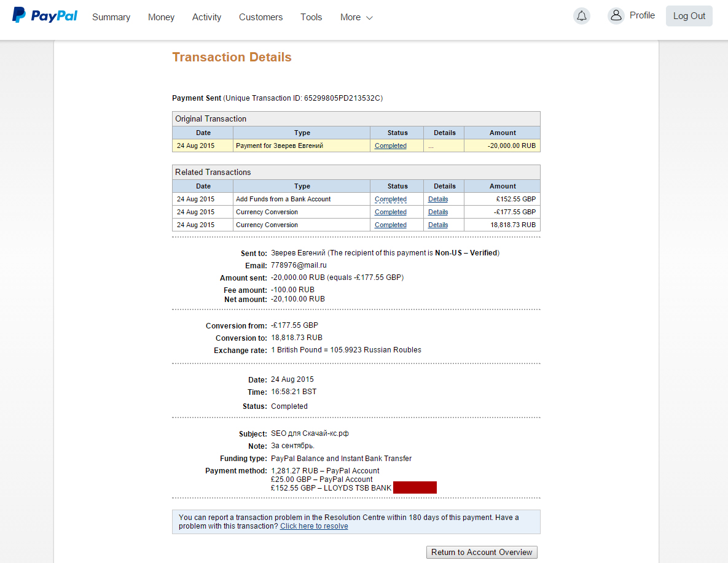Click the -20,000.00 RUB amount cell
The image size is (728, 563).
coord(503,146)
